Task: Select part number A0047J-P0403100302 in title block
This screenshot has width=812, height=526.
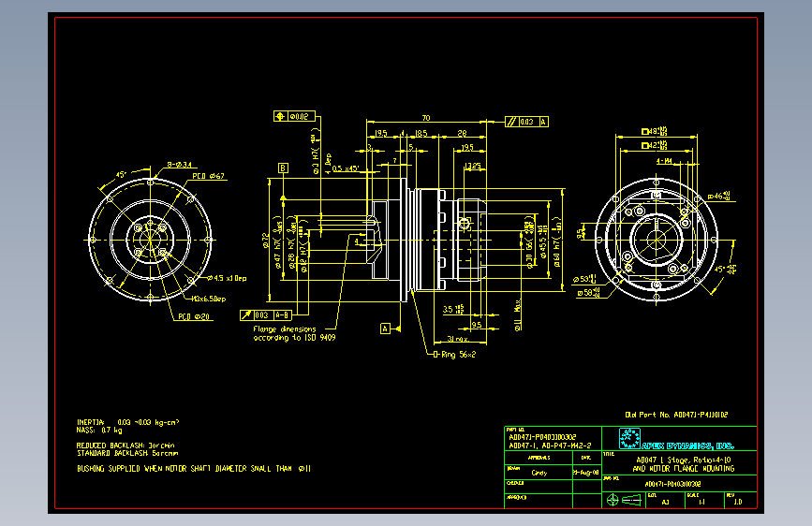Action: pyautogui.click(x=542, y=437)
